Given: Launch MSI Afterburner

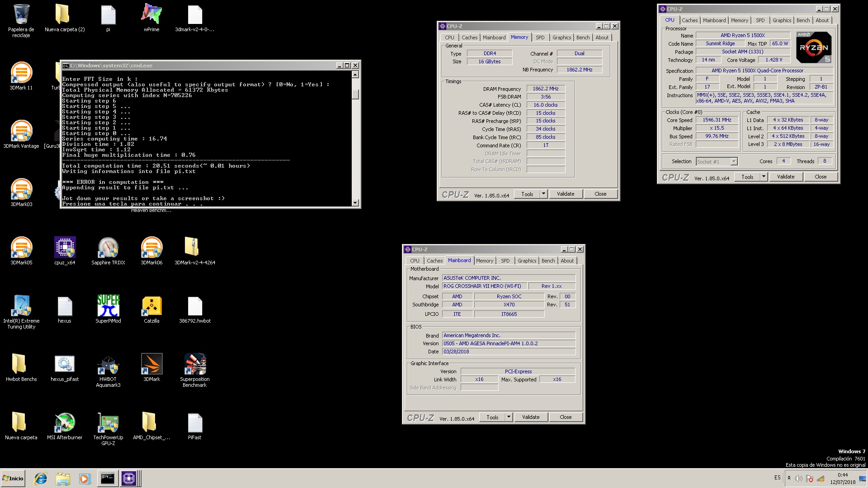Looking at the screenshot, I should 65,426.
